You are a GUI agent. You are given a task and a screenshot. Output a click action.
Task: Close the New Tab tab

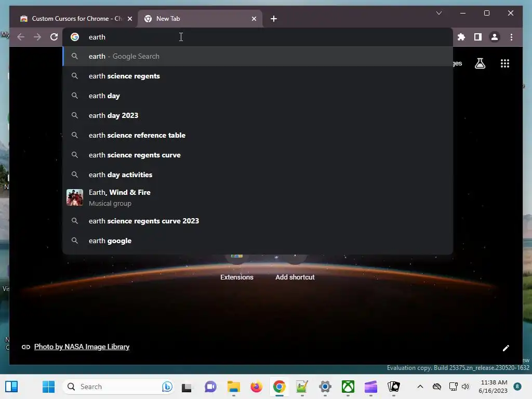click(x=254, y=19)
